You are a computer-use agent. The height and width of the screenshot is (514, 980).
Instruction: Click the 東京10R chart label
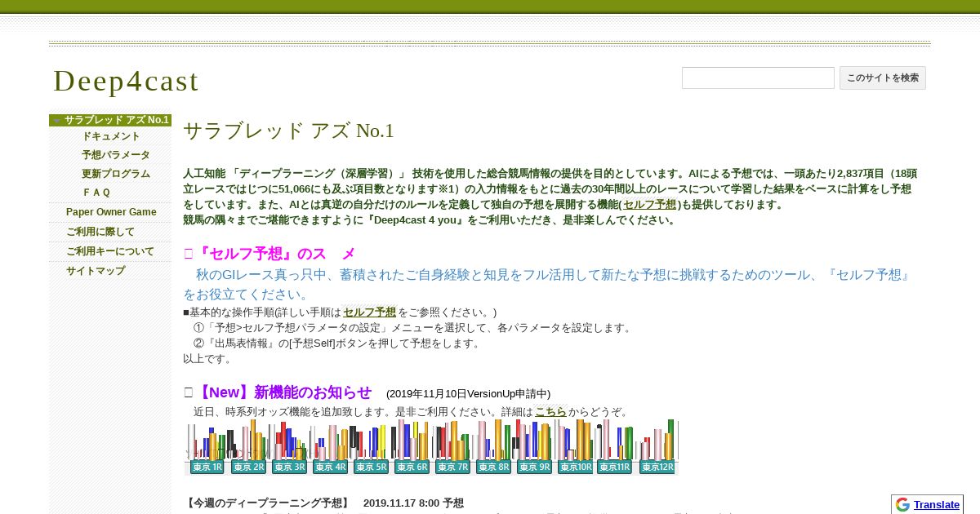(x=574, y=467)
